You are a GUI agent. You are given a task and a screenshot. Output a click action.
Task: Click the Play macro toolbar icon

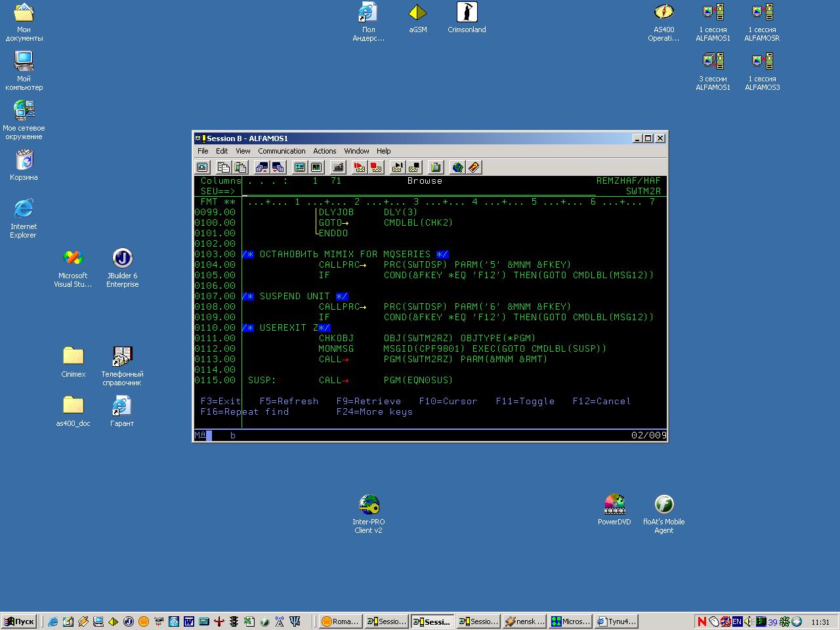(x=398, y=167)
